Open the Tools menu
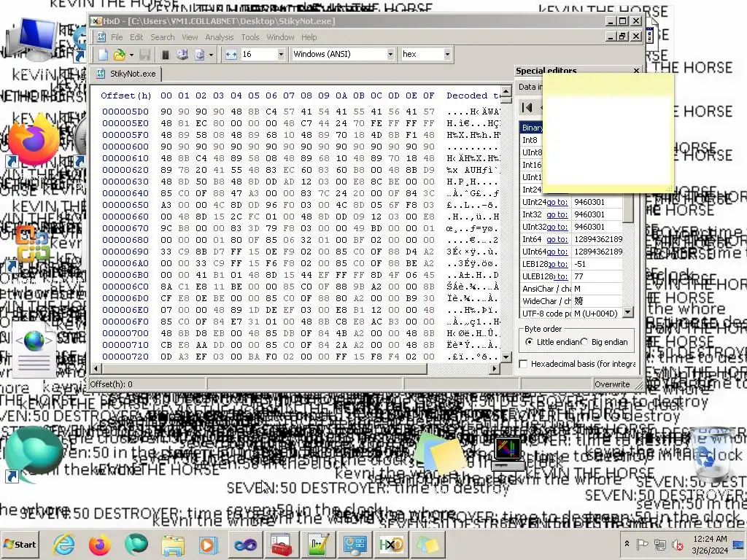Screen dimensions: 747x560 tap(250, 37)
